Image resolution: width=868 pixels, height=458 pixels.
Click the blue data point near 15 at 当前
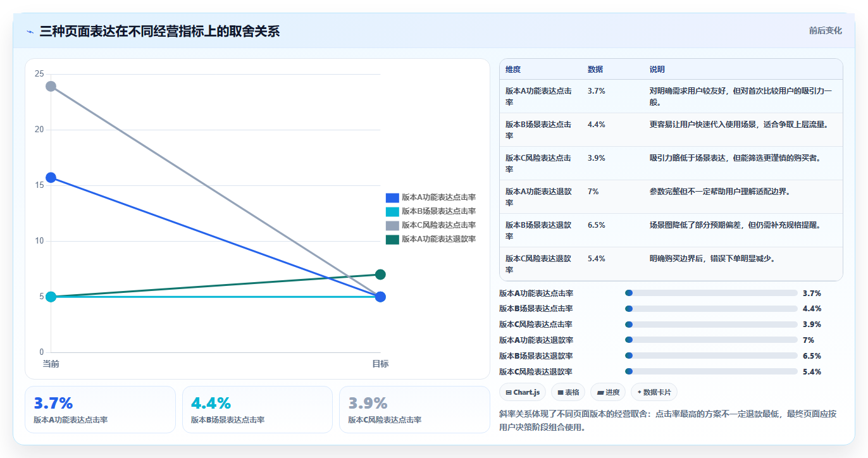point(51,178)
